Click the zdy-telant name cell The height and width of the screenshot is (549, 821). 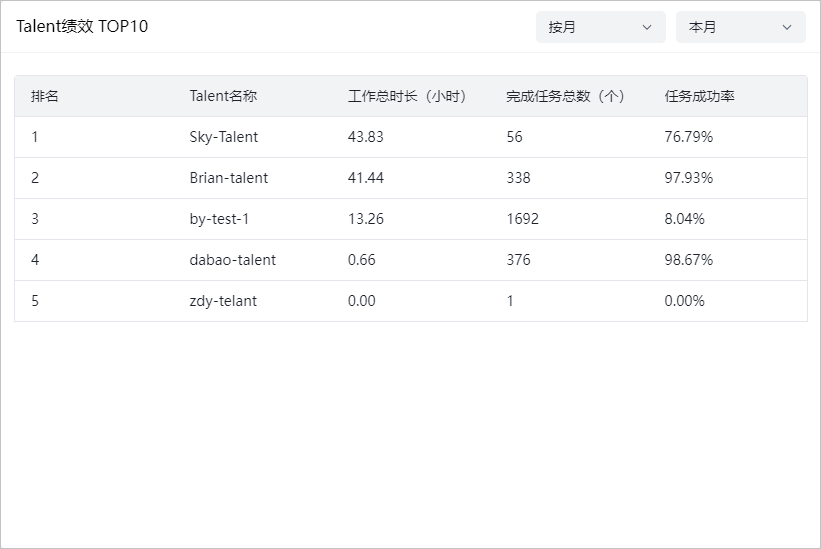(x=223, y=301)
